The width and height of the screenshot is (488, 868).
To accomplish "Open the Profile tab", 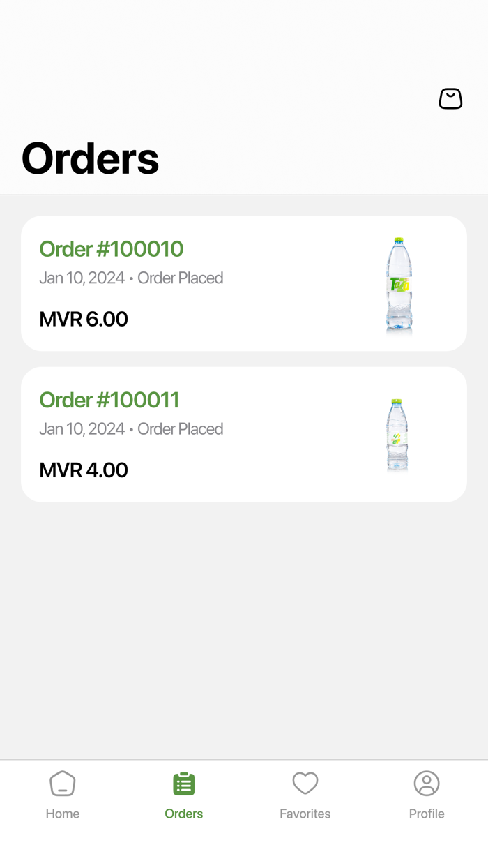I will pyautogui.click(x=427, y=794).
